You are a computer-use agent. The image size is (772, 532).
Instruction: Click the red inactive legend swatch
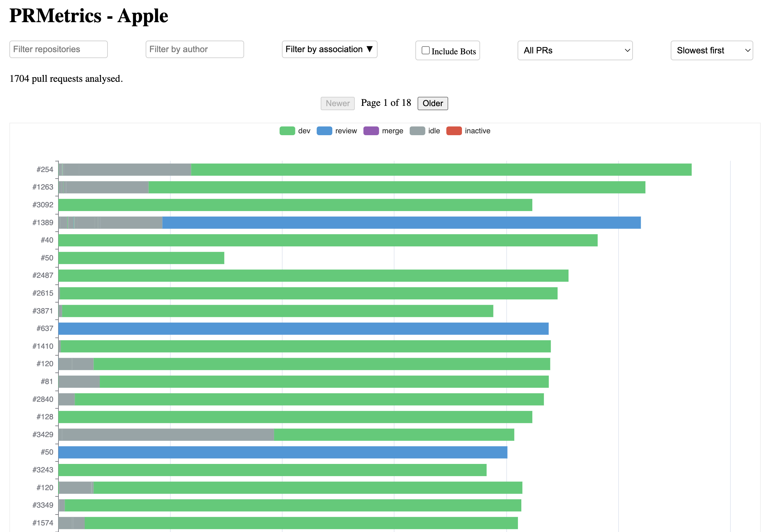pyautogui.click(x=454, y=131)
